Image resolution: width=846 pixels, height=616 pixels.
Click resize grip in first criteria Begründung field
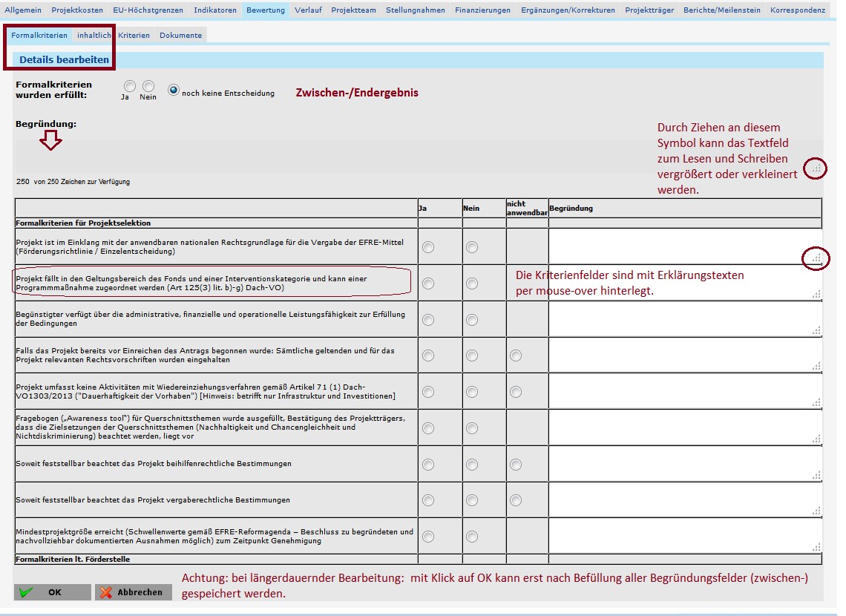816,258
